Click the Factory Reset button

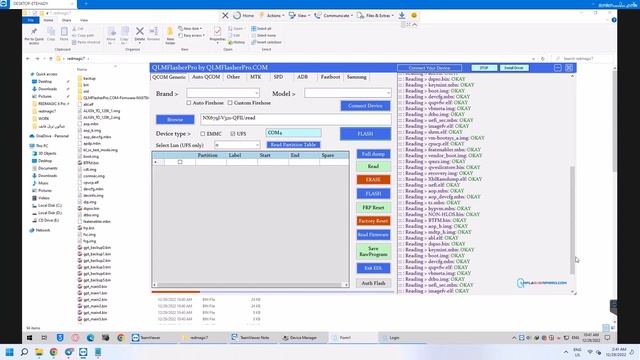click(373, 221)
